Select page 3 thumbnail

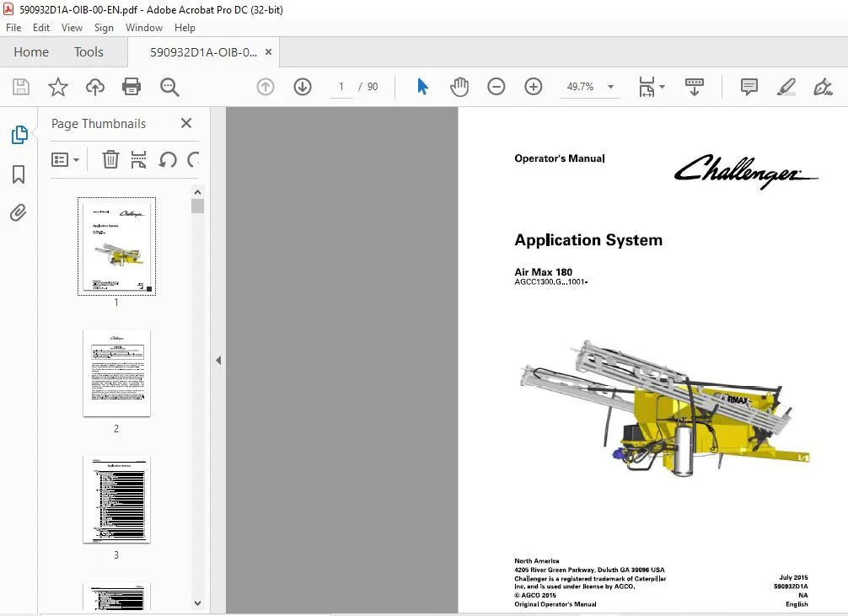tap(116, 499)
